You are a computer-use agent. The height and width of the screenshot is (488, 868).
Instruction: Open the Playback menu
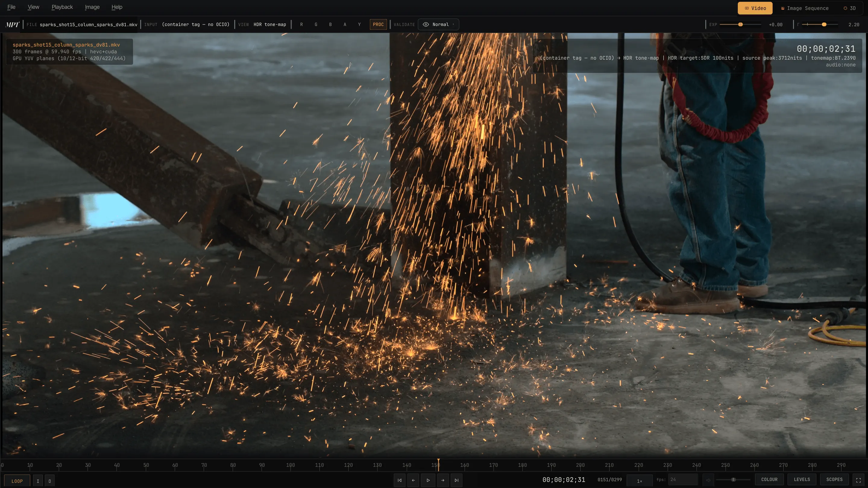[x=62, y=7]
